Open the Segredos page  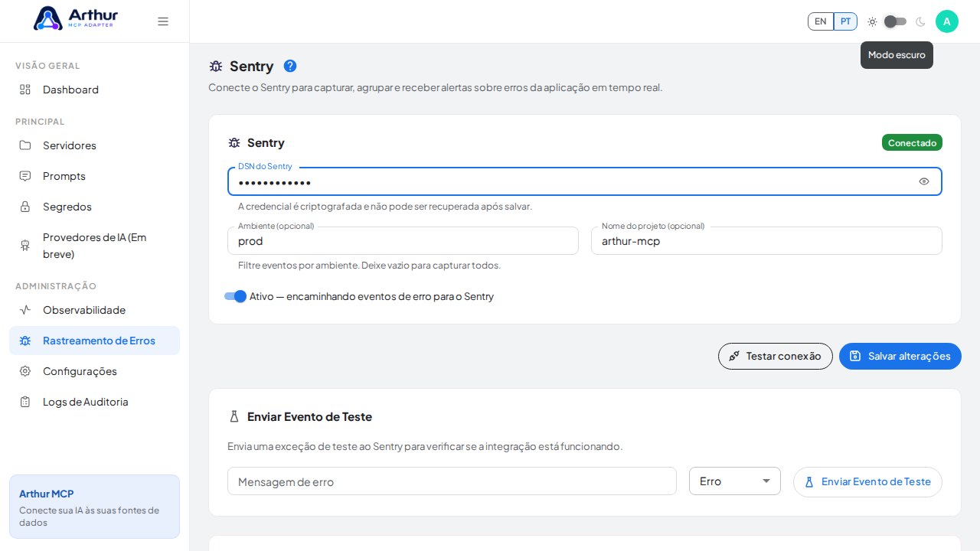tap(94, 207)
